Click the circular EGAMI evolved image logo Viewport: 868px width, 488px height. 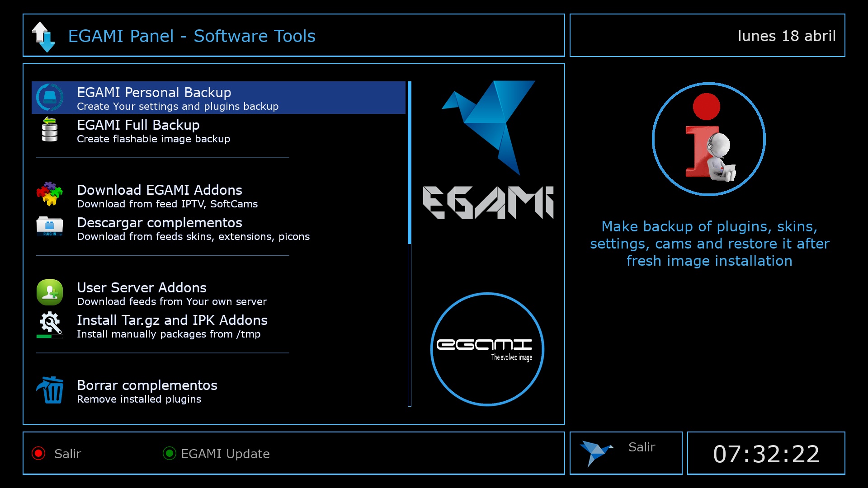click(487, 349)
